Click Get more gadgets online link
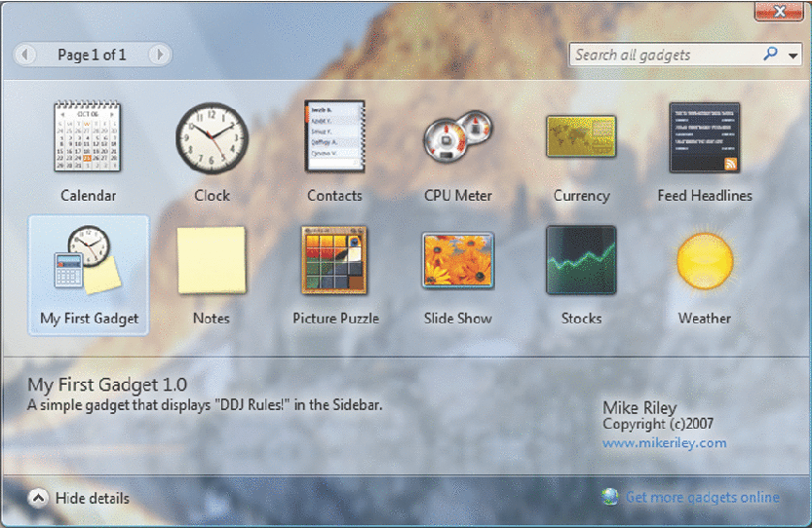Viewport: 812px width, 528px height. coord(702,497)
